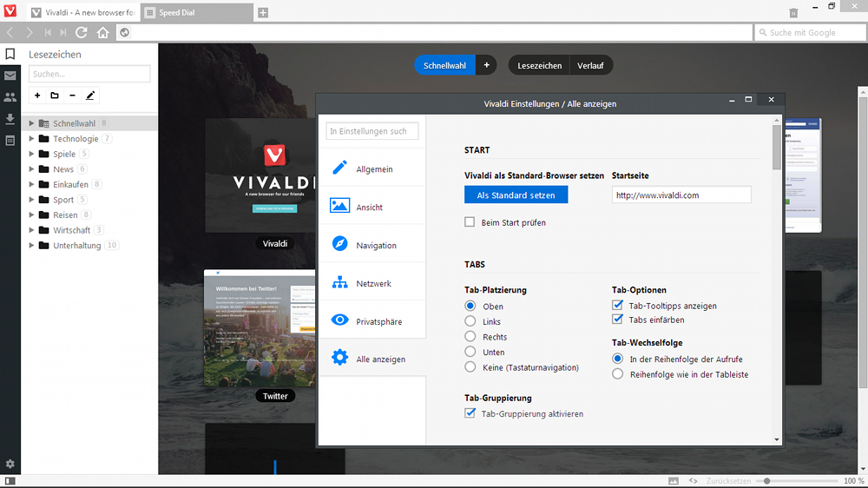Open the Downloads panel icon

(10, 119)
